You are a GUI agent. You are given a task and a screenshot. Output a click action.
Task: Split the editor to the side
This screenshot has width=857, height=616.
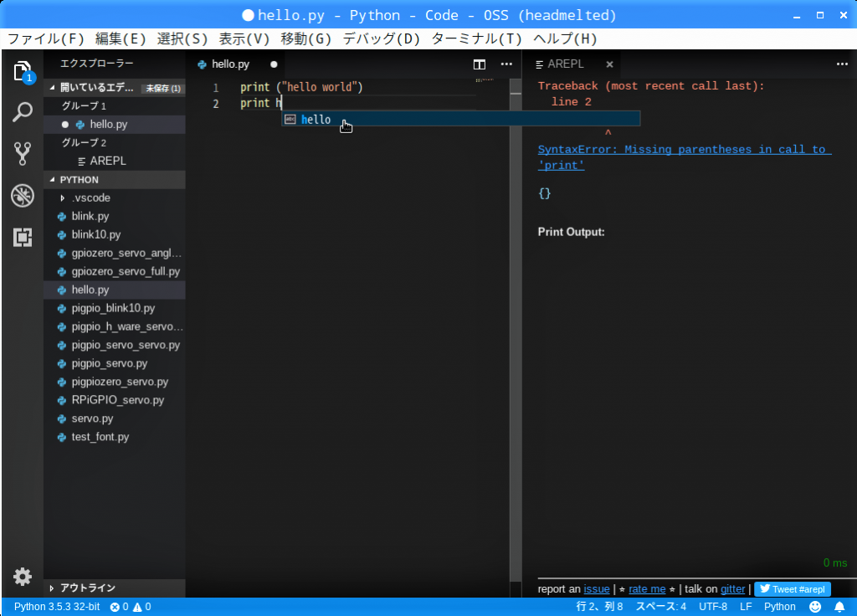[480, 64]
